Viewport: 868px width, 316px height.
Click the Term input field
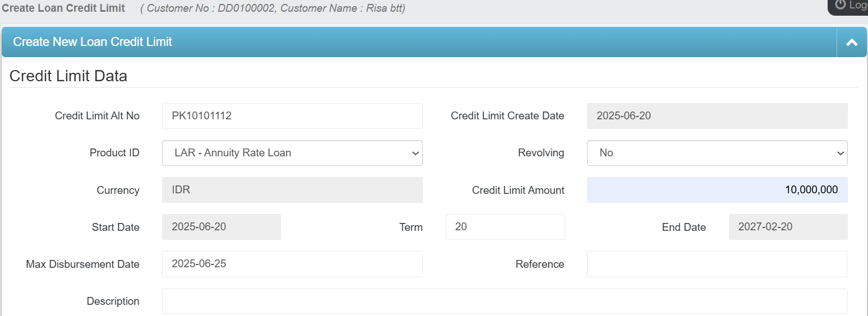pyautogui.click(x=505, y=227)
